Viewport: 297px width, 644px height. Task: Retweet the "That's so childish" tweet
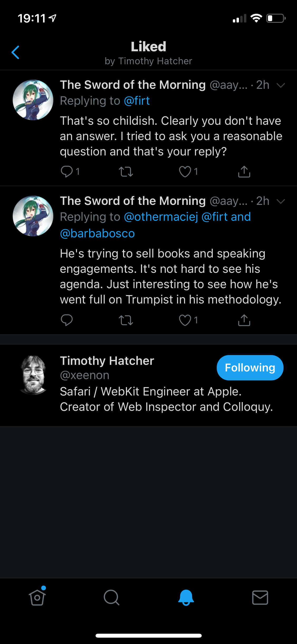click(x=126, y=172)
